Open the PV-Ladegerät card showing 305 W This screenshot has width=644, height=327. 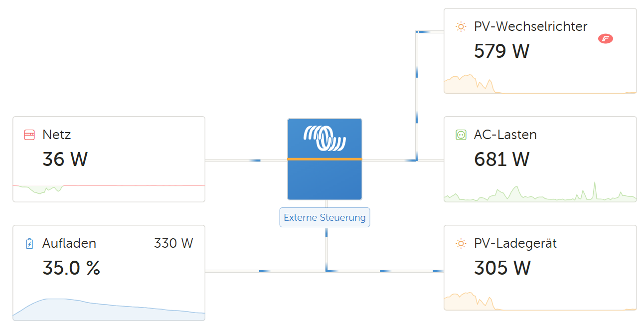click(x=540, y=268)
